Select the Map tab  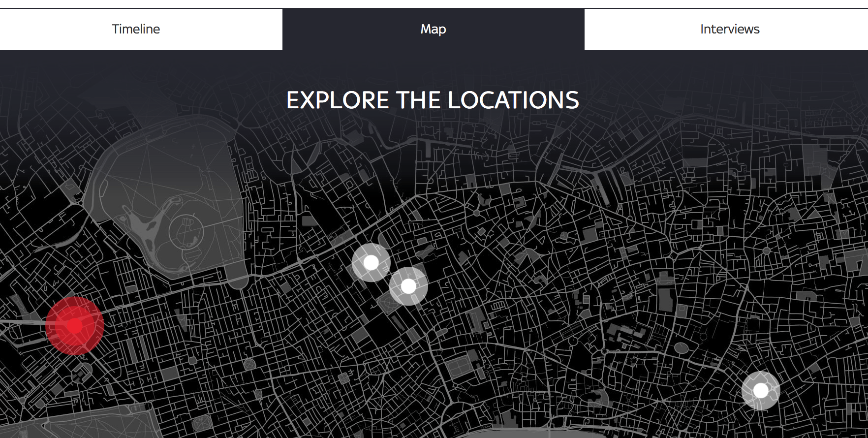point(434,30)
